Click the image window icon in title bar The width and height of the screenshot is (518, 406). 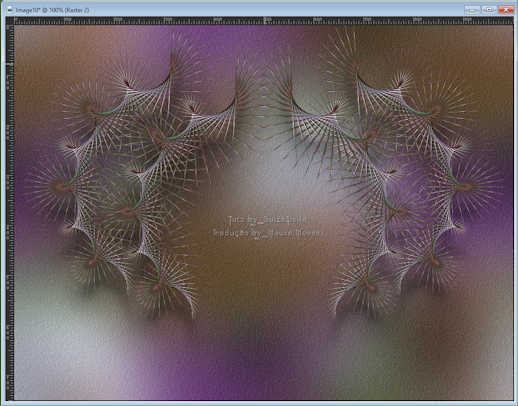coord(10,10)
